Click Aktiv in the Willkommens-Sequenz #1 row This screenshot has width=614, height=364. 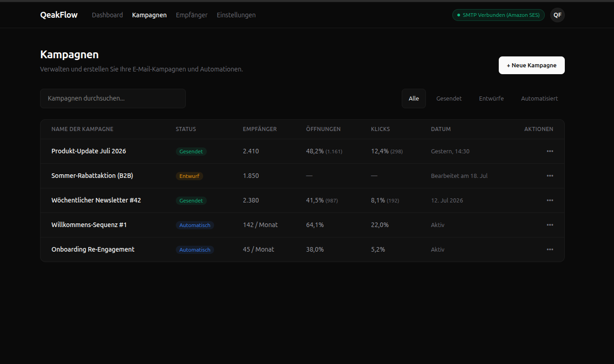(438, 225)
